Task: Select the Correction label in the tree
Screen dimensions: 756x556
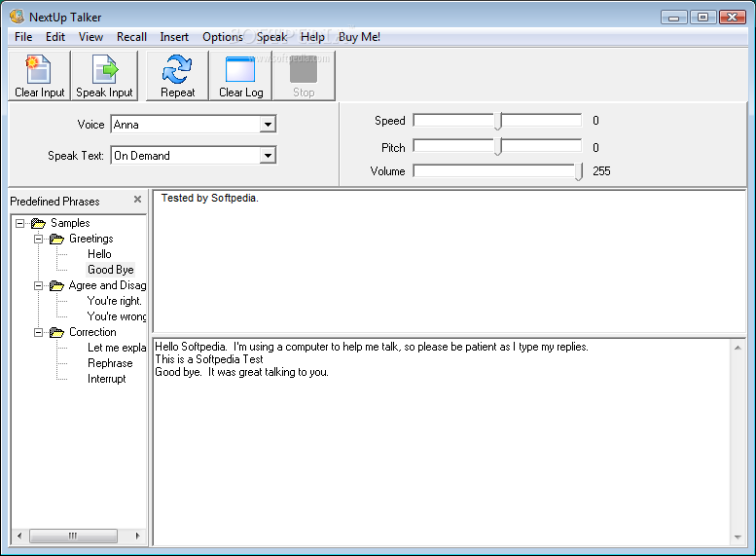Action: pos(92,332)
